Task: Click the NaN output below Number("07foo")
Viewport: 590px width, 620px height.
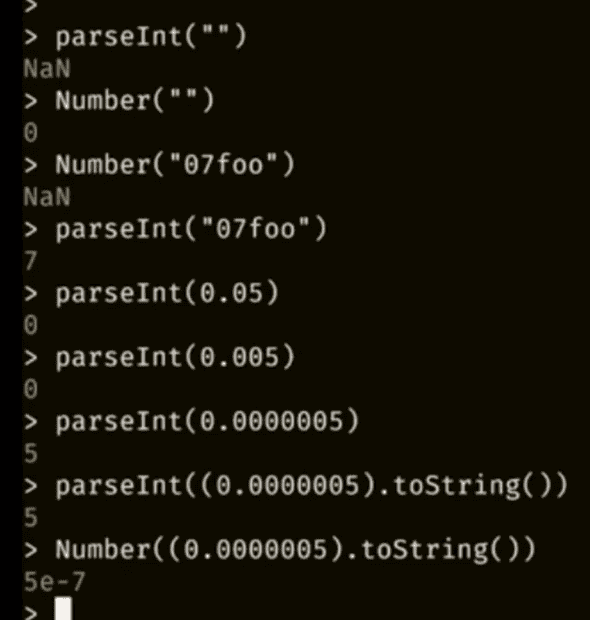Action: coord(47,197)
